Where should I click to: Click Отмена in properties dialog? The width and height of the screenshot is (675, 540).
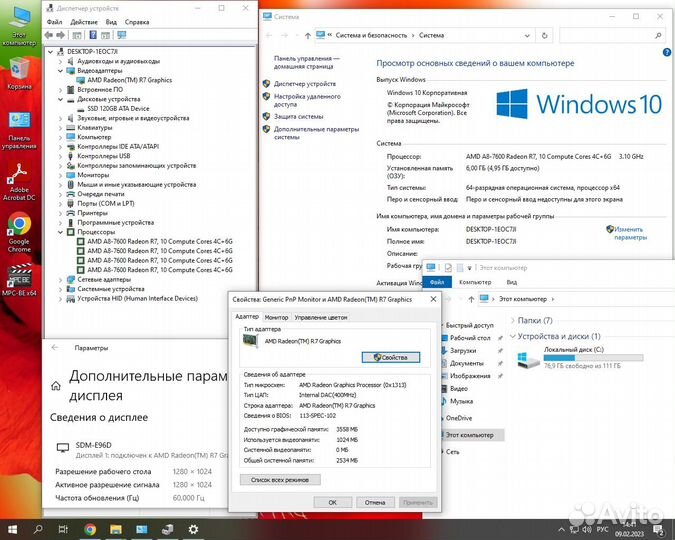(375, 502)
